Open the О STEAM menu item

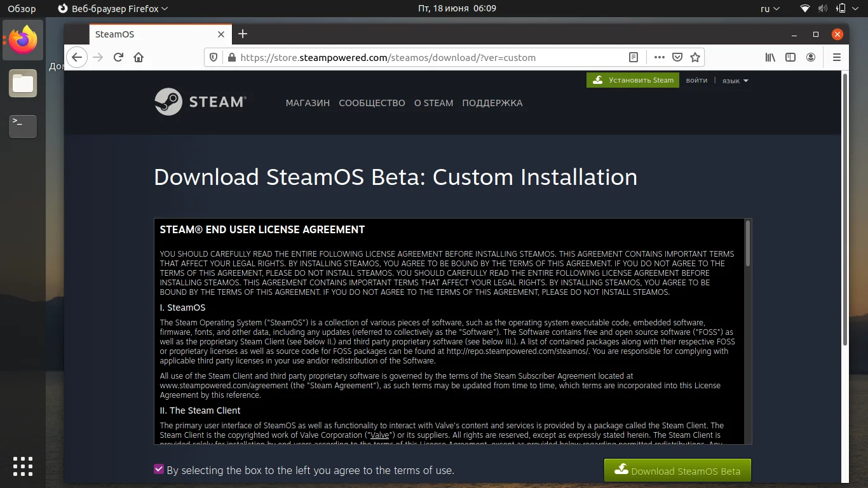coord(433,103)
